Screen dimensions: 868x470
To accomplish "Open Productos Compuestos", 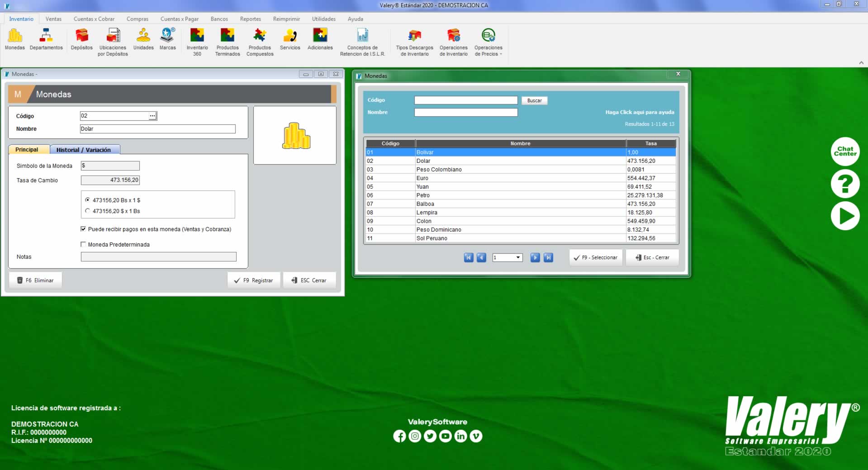I will click(260, 42).
